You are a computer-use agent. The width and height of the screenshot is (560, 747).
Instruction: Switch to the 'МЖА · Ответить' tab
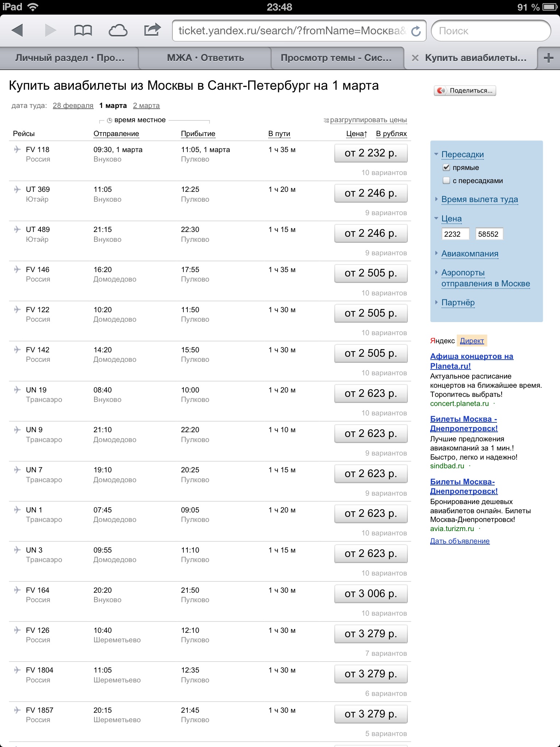(205, 58)
